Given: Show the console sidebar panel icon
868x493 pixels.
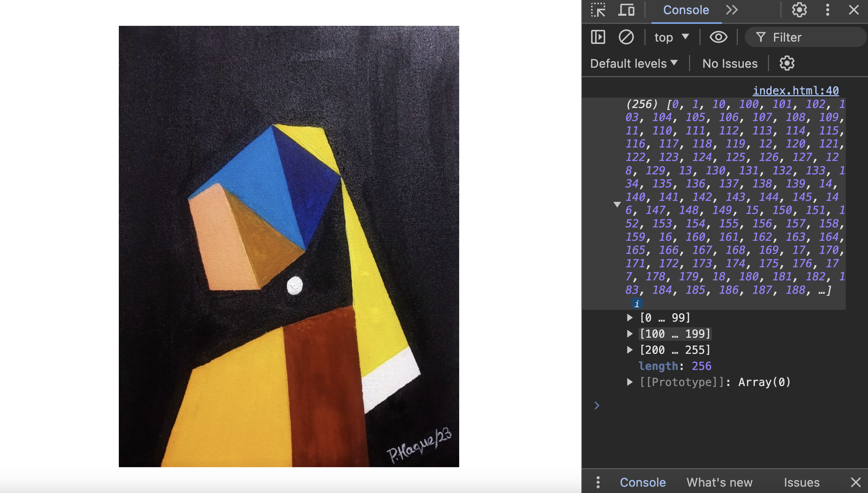Looking at the screenshot, I should (598, 37).
